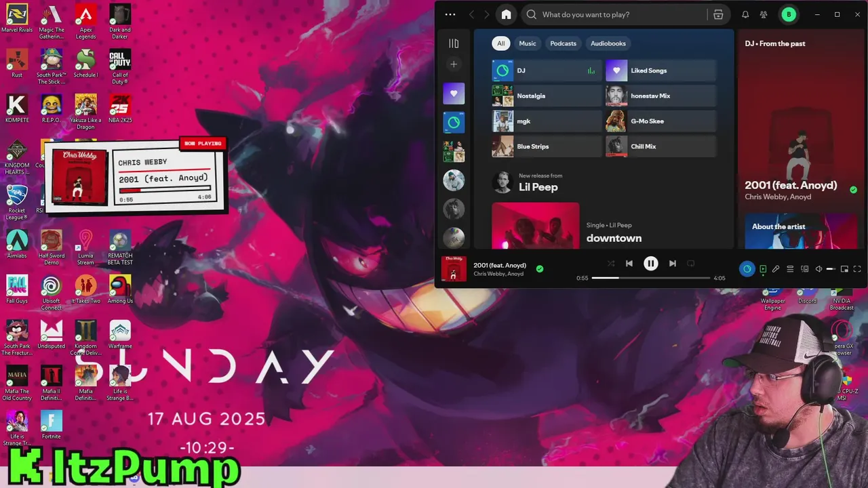868x488 pixels.
Task: Open NBA 2K25 desktop shortcut
Action: [120, 108]
